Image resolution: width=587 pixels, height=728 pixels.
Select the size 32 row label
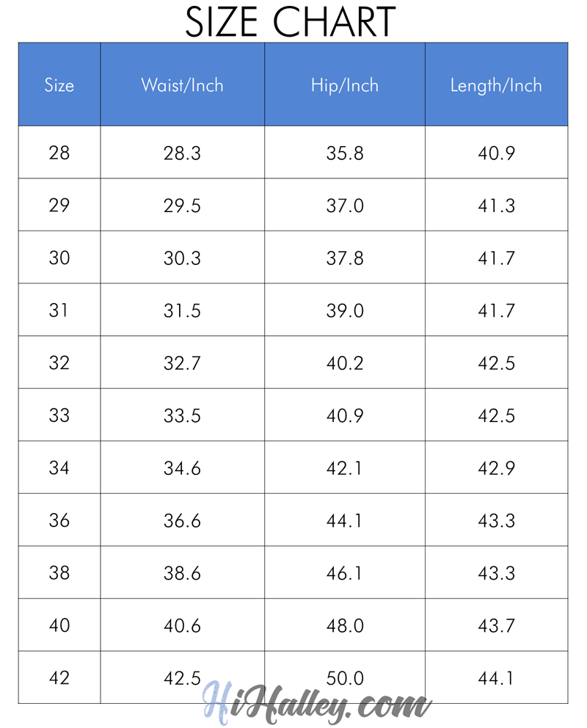pyautogui.click(x=59, y=363)
